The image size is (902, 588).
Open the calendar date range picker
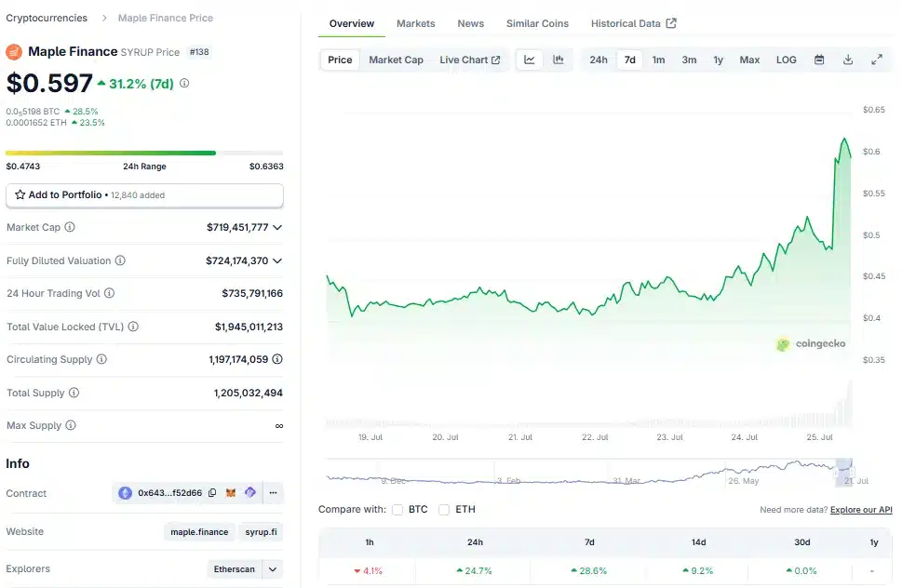point(819,60)
